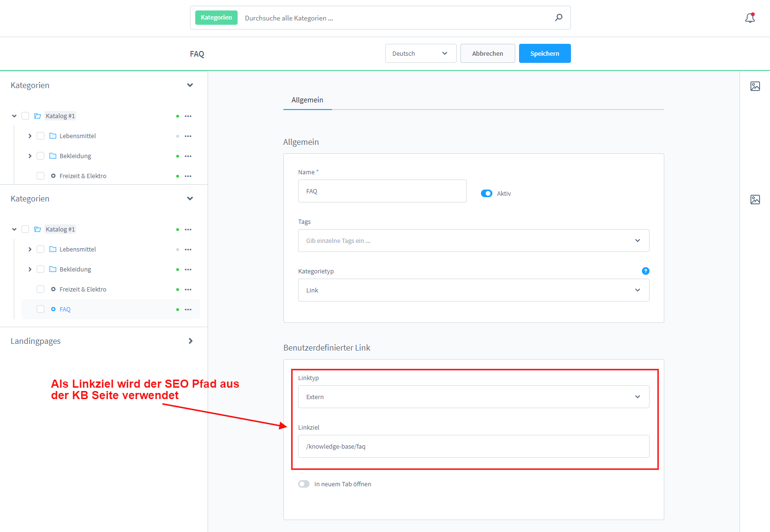Screen dimensions: 770x532
Task: Open the notifications bell
Action: (x=750, y=18)
